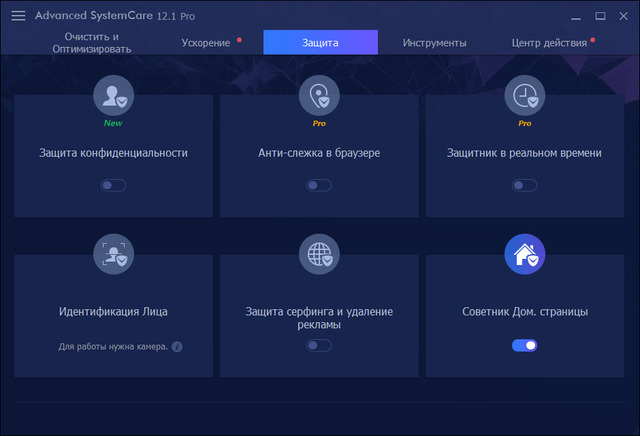Enable Защита конфиденциальности toggle
Viewport: 640px width, 436px height.
113,185
